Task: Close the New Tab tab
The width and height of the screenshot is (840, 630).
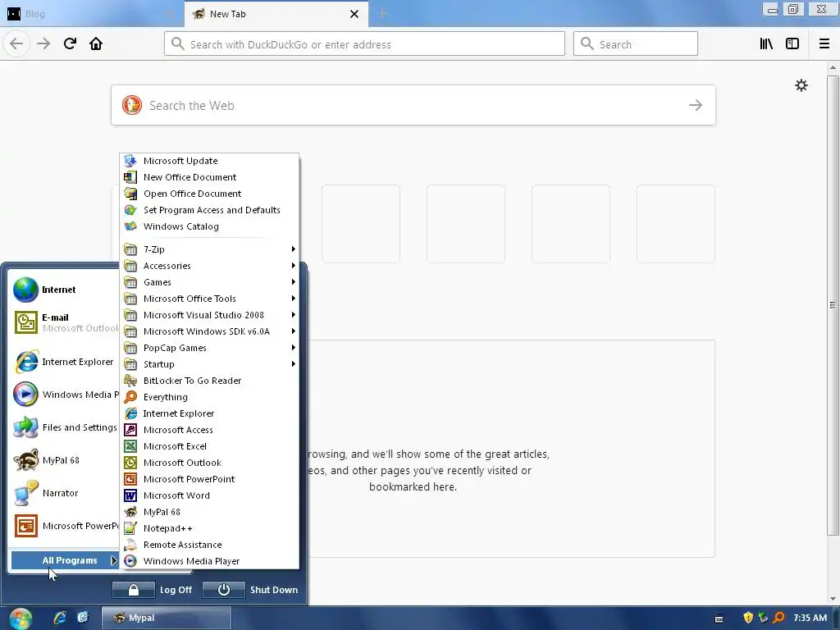Action: pos(354,14)
